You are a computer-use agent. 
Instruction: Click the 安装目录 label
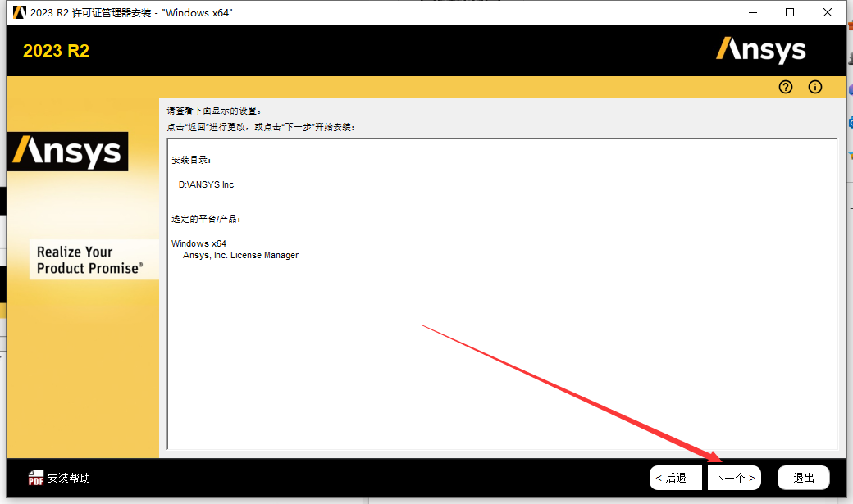tap(191, 160)
